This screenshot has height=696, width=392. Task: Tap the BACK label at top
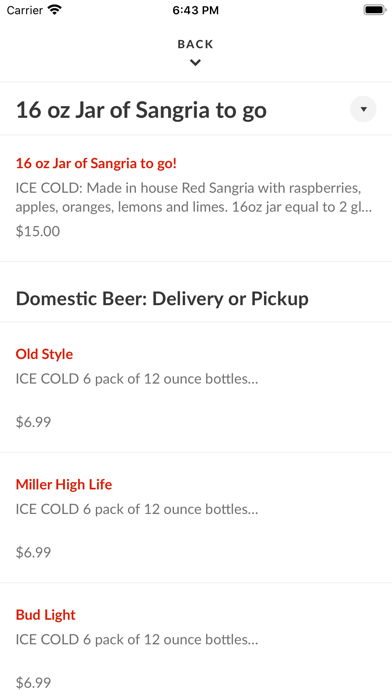coord(195,44)
